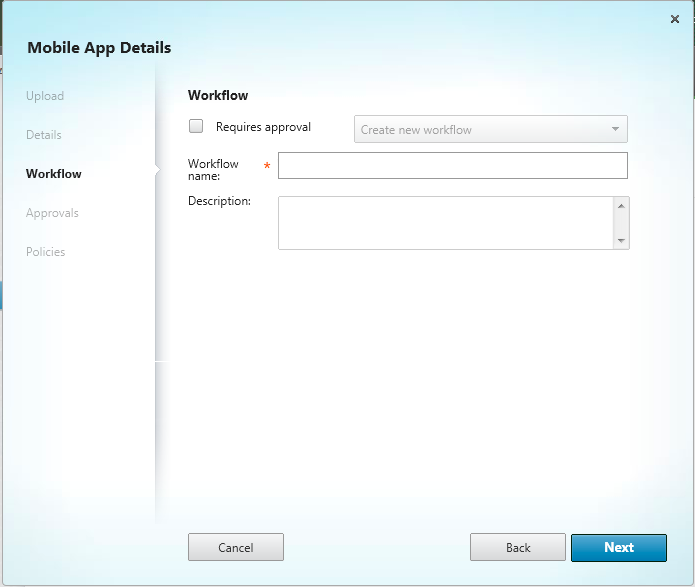
Task: Click the orange required-field asterisk
Action: tap(267, 166)
